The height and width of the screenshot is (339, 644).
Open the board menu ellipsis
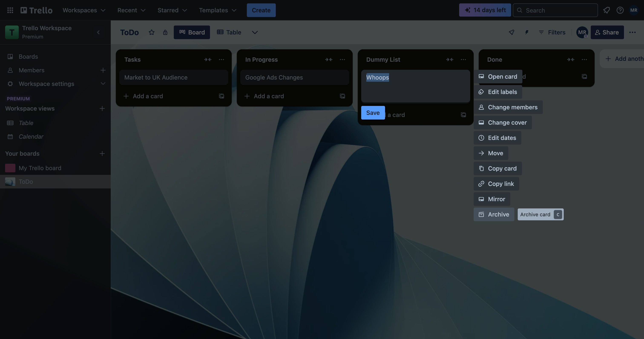click(x=632, y=32)
